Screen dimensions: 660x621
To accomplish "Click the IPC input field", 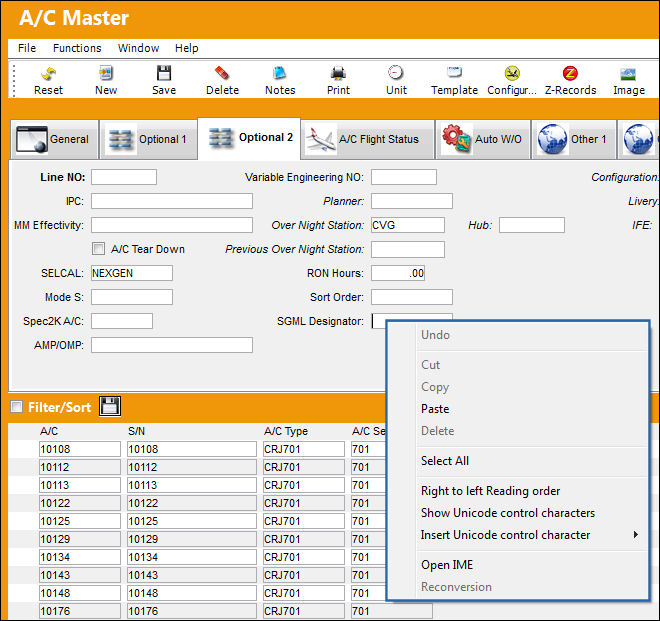I will pos(172,201).
